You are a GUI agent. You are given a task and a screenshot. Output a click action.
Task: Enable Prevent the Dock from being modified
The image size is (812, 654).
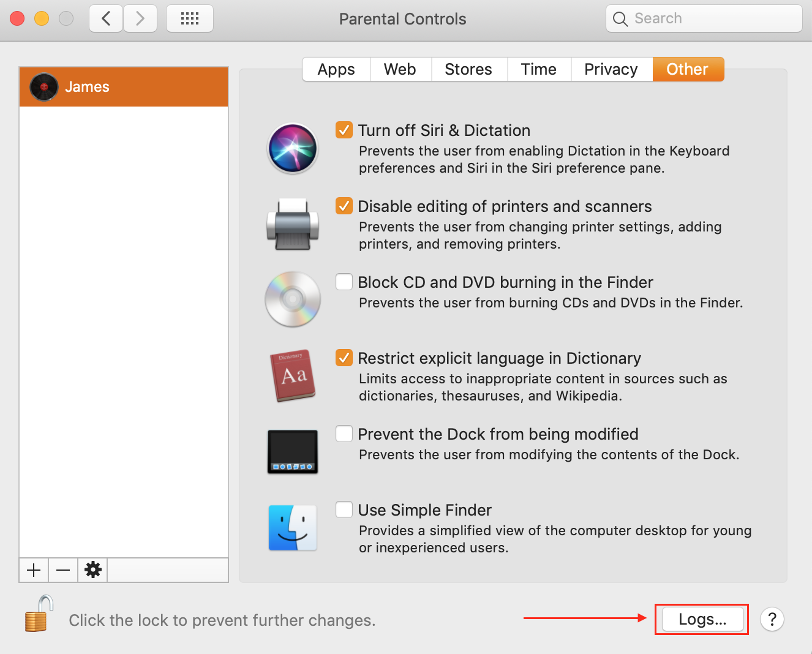[344, 434]
